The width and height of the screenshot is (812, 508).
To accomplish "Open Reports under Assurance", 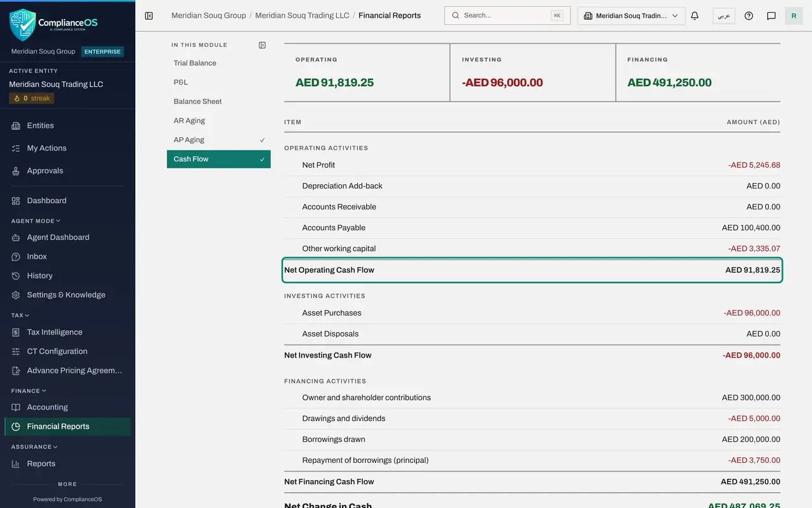I will pos(67,464).
